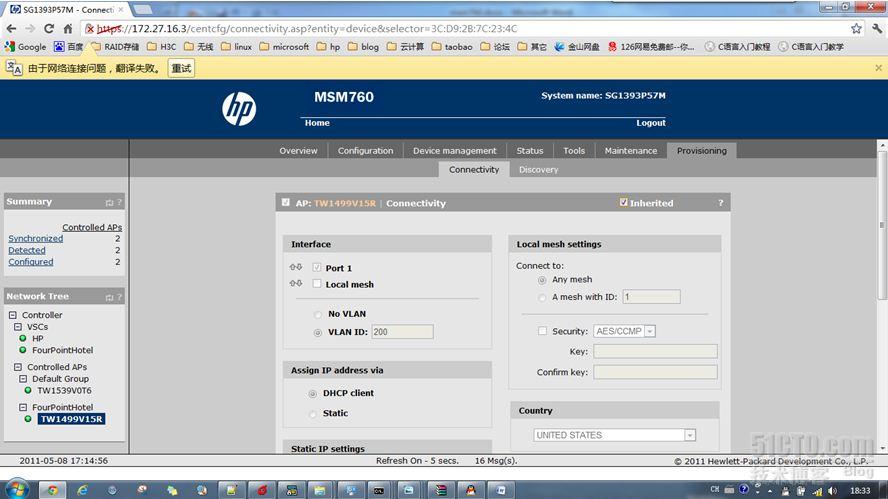
Task: Collapse the Controlled APs tree node
Action: [18, 367]
